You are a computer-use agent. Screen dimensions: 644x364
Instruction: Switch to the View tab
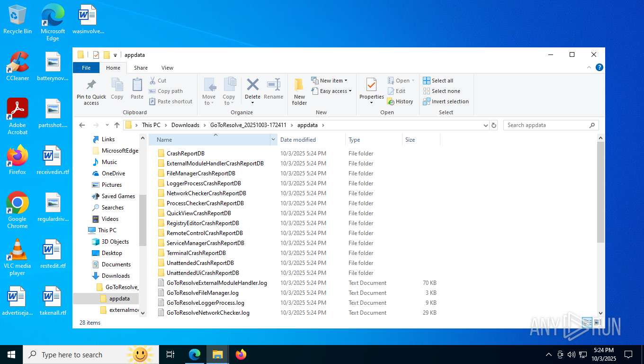pyautogui.click(x=167, y=68)
